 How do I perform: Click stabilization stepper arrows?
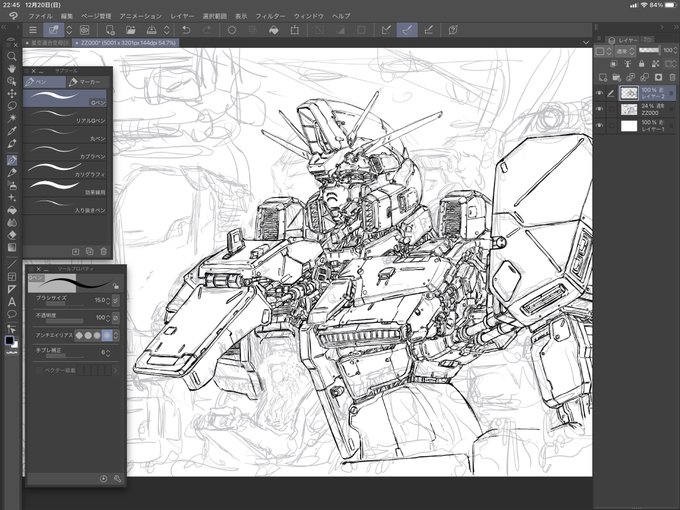pos(108,353)
